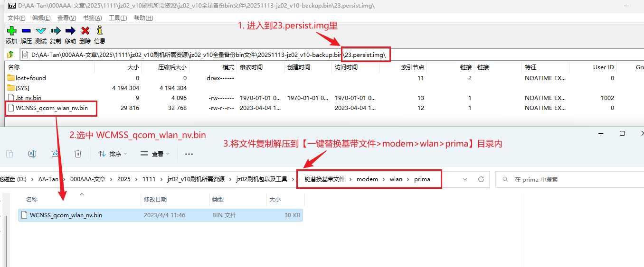The height and width of the screenshot is (267, 644).
Task: Expand the 查看 (View) dropdown in Explorer
Action: pyautogui.click(x=155, y=154)
